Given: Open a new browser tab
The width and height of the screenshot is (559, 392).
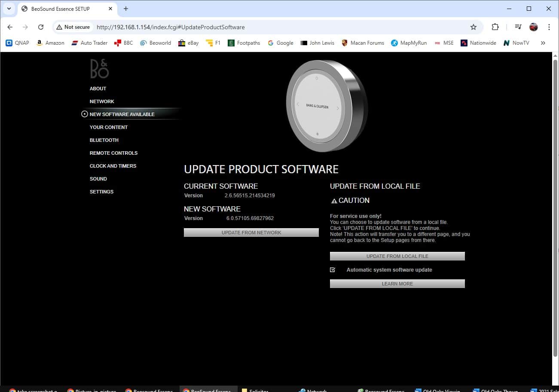Looking at the screenshot, I should tap(126, 9).
